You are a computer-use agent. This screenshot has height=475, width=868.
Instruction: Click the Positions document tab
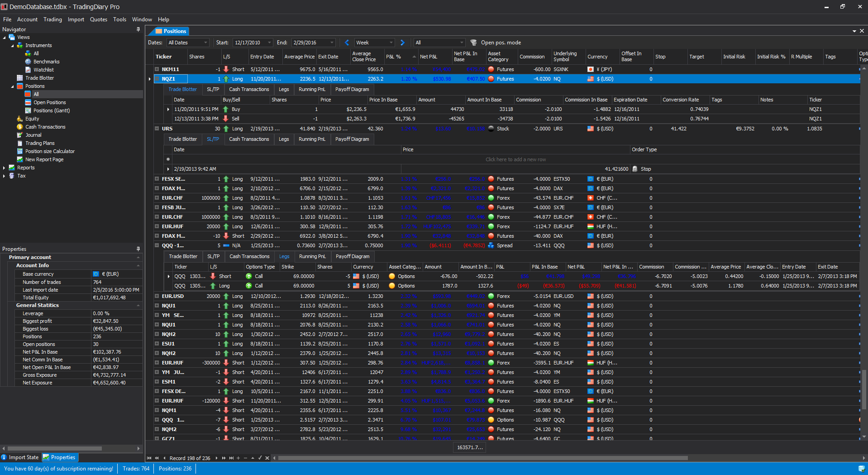point(170,31)
